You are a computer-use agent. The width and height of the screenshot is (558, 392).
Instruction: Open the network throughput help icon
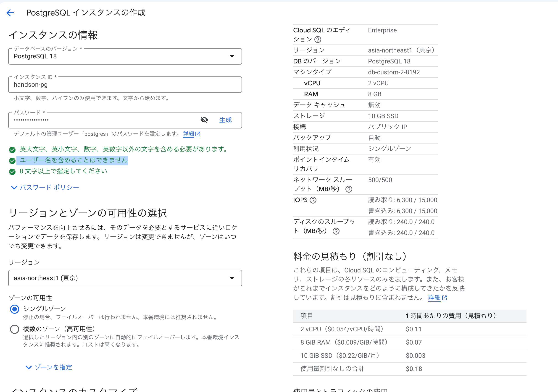349,189
